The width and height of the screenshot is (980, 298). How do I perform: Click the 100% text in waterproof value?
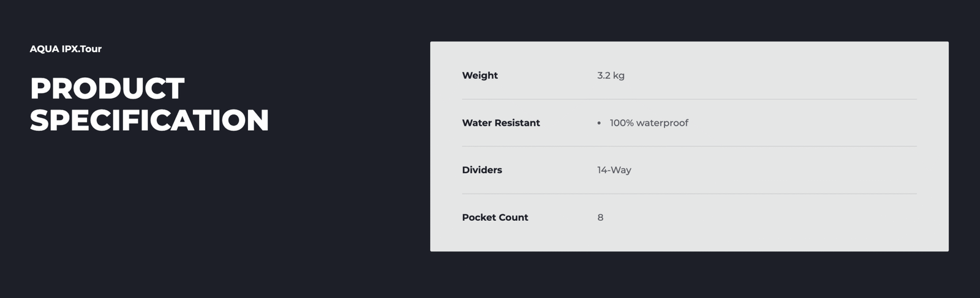click(x=622, y=123)
